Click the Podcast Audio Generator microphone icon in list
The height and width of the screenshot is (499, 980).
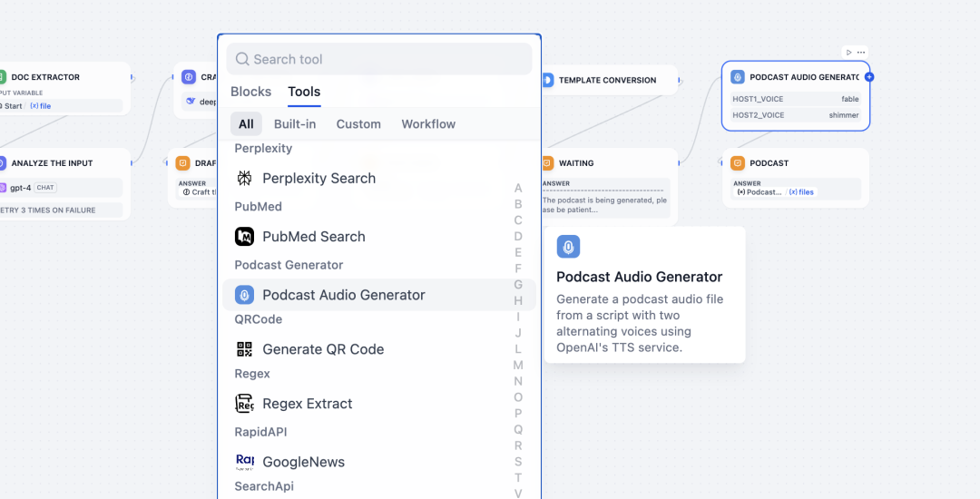click(244, 295)
